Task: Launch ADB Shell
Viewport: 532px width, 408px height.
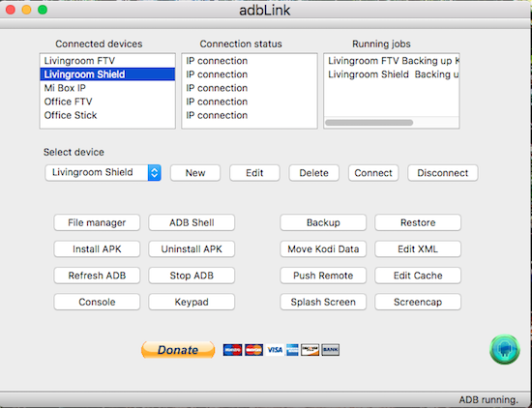Action: point(192,222)
